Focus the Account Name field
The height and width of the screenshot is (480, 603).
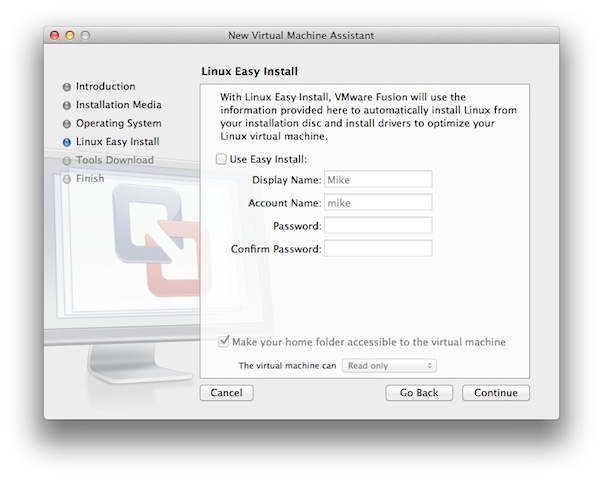coord(378,203)
